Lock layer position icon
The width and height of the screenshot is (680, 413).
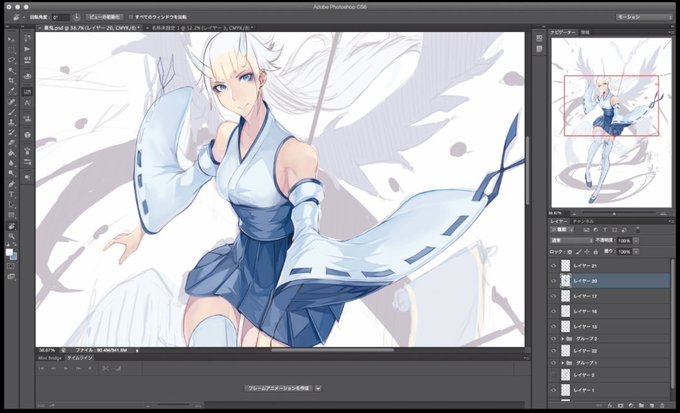(x=587, y=252)
